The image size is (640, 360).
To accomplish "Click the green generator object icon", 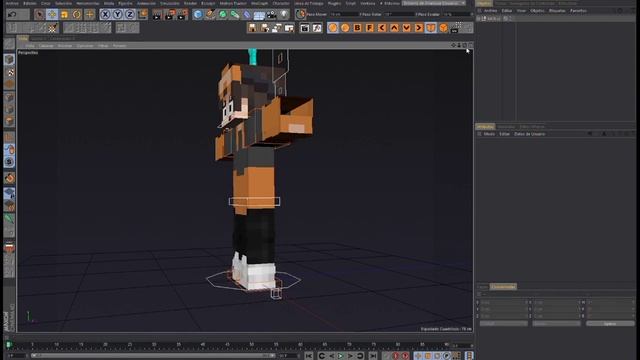I will [x=222, y=14].
